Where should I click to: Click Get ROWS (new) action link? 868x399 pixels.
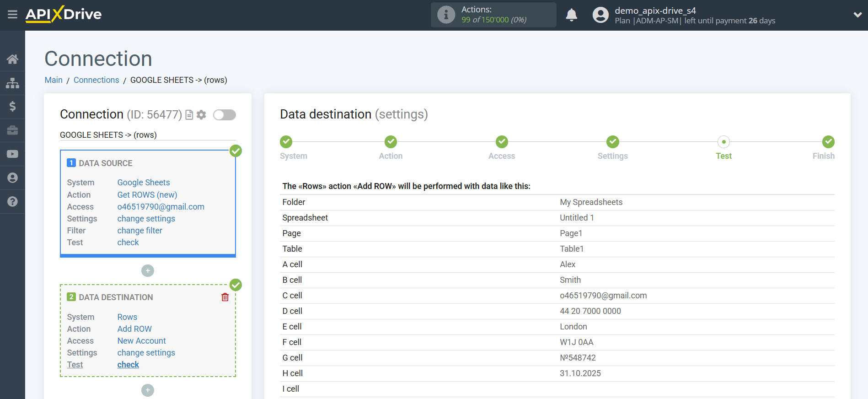point(147,195)
